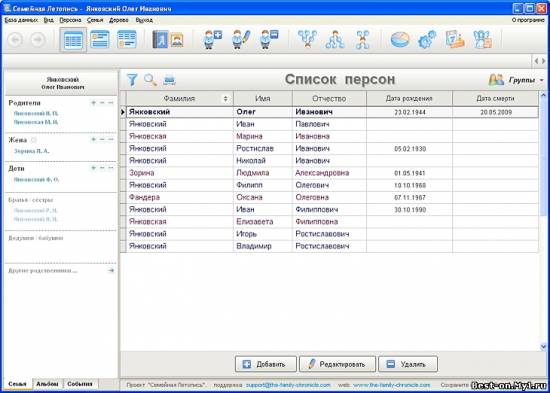
Task: Open the pie chart statistics icon
Action: coord(400,39)
